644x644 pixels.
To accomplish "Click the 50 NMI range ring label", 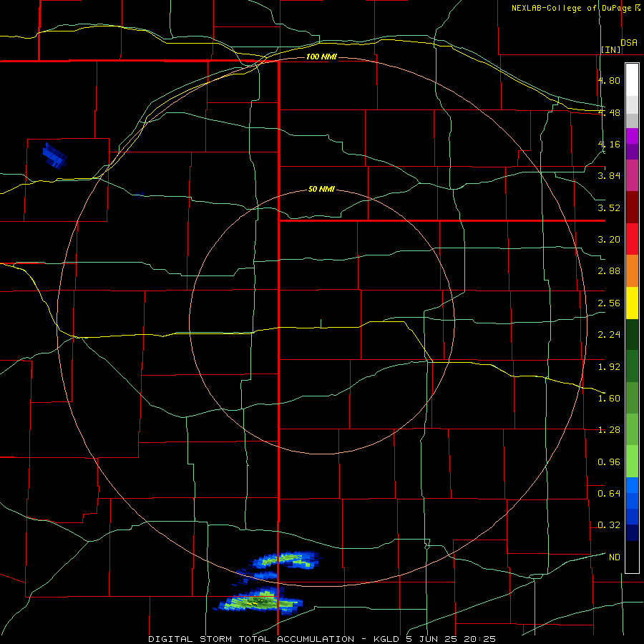I will 321,190.
